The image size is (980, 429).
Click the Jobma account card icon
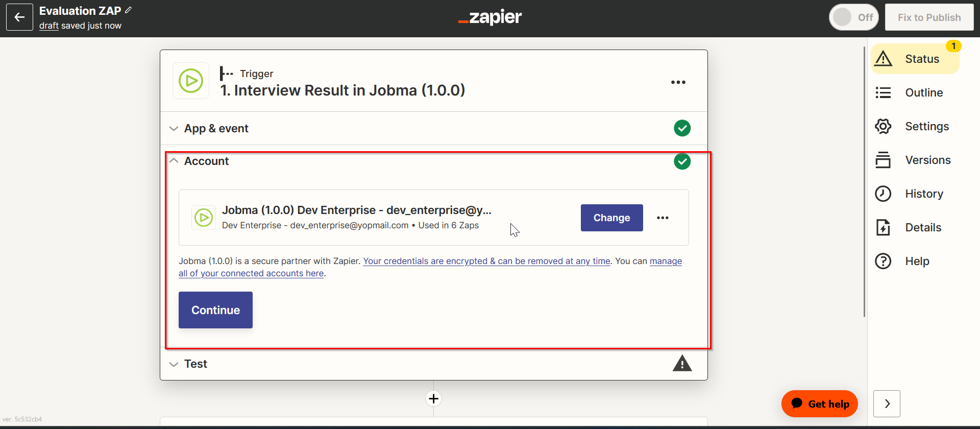pyautogui.click(x=204, y=218)
